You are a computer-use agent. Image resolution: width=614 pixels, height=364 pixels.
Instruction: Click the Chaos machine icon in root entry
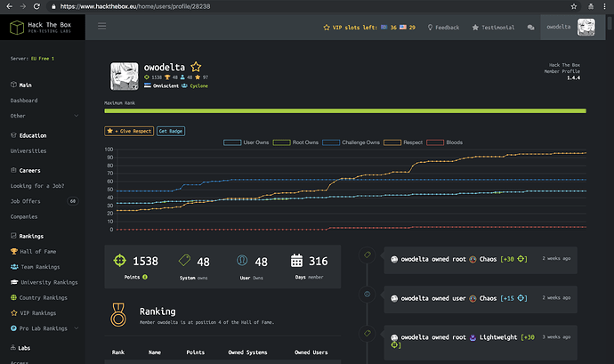[x=473, y=259]
